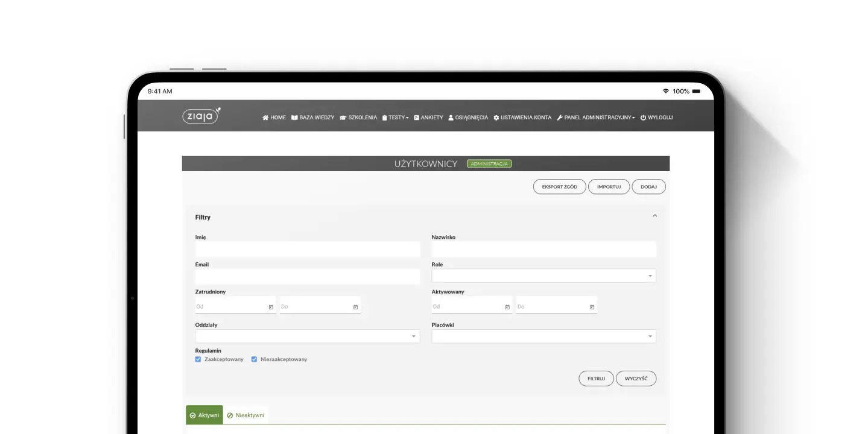Click the Filtruj button
The image size is (868, 434).
tap(596, 378)
